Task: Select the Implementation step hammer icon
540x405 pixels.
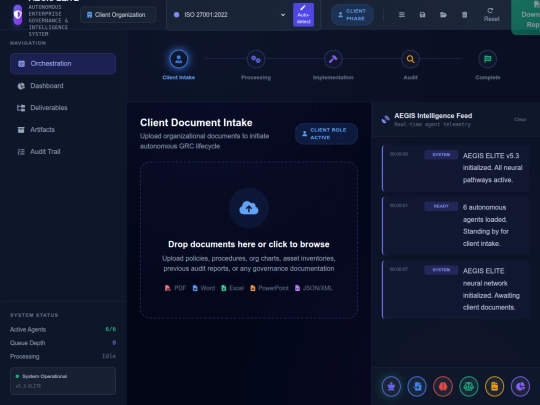Action: (333, 59)
